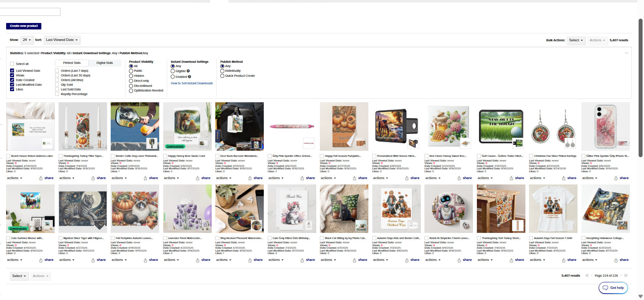Collapse the statistics panel with the chevron
Screen dimensions: 644x300
coord(626,53)
